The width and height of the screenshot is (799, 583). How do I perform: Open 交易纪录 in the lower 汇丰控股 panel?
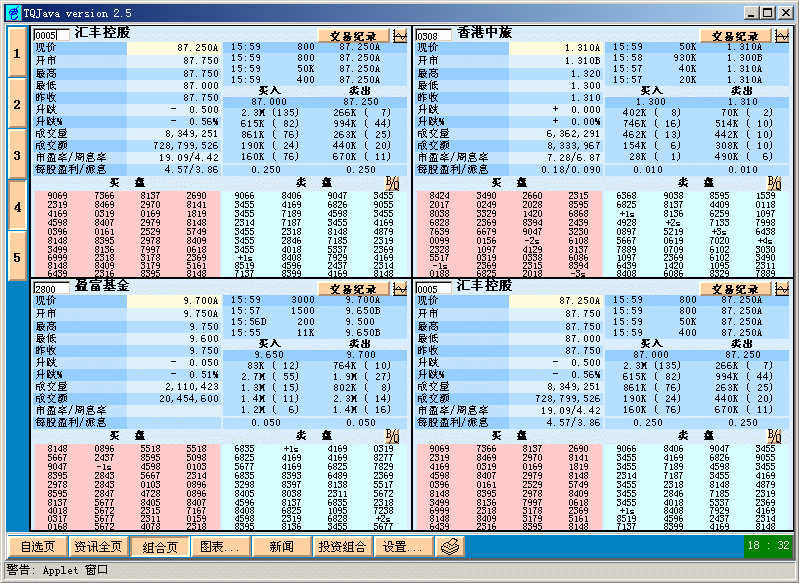pyautogui.click(x=735, y=289)
